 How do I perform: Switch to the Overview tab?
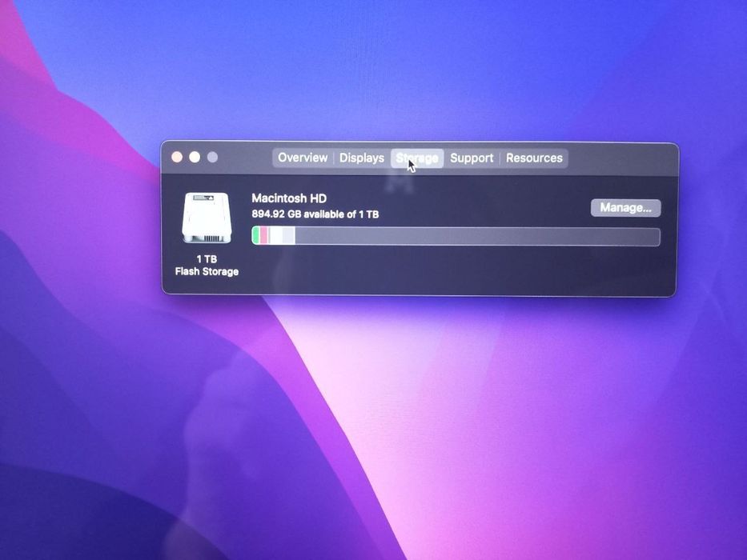(303, 158)
